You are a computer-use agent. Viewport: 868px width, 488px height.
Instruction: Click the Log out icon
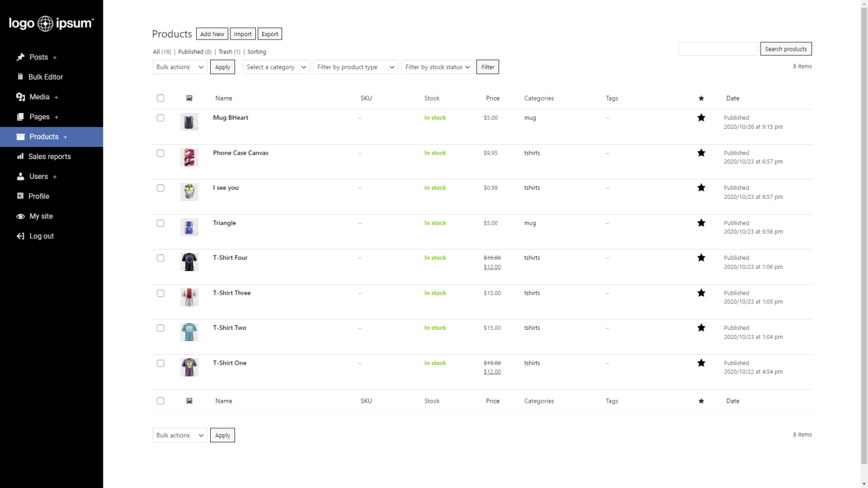point(21,236)
